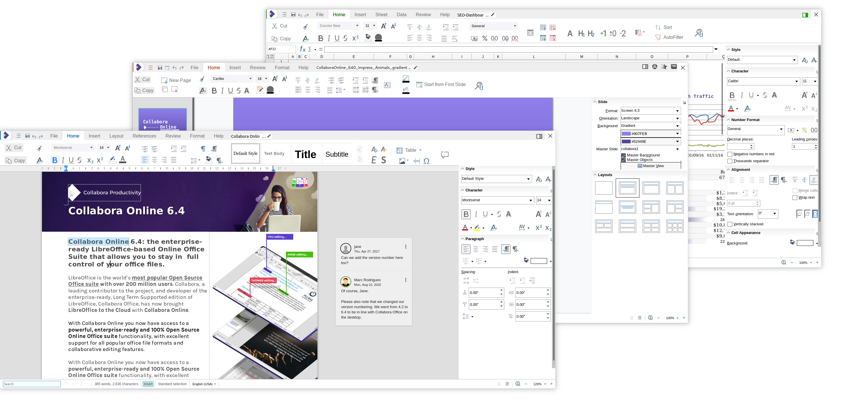This screenshot has height=404, width=868.
Task: Center align paragraph in Writer toolbar
Action: point(154,160)
